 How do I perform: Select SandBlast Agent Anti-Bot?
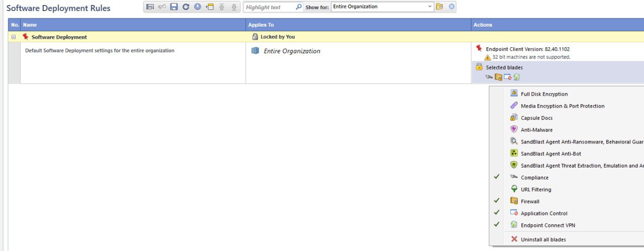[x=567, y=153]
